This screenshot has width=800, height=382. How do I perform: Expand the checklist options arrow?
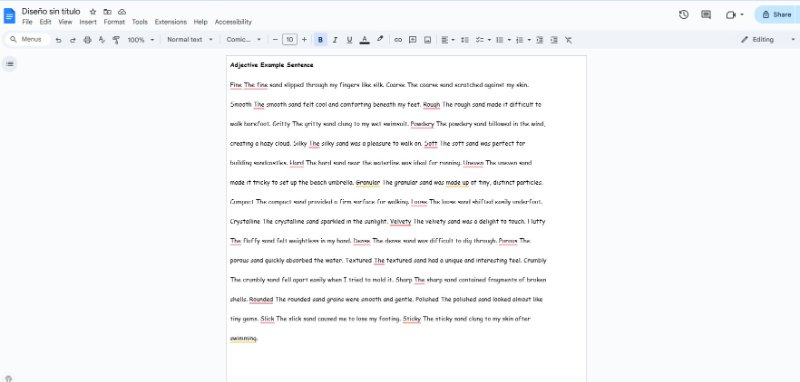pos(489,39)
